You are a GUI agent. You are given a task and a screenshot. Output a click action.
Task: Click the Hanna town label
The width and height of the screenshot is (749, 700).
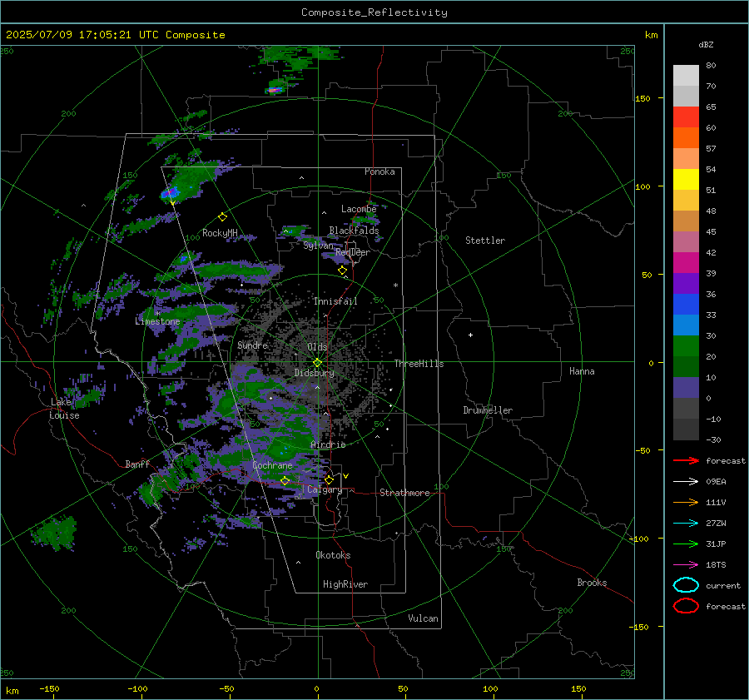[582, 371]
